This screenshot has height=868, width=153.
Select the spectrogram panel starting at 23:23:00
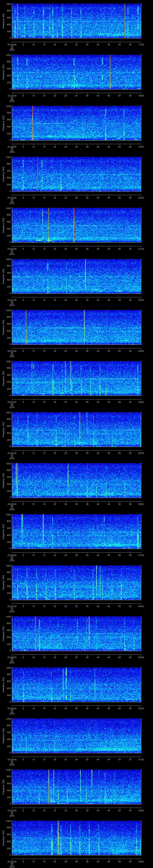(77, 378)
